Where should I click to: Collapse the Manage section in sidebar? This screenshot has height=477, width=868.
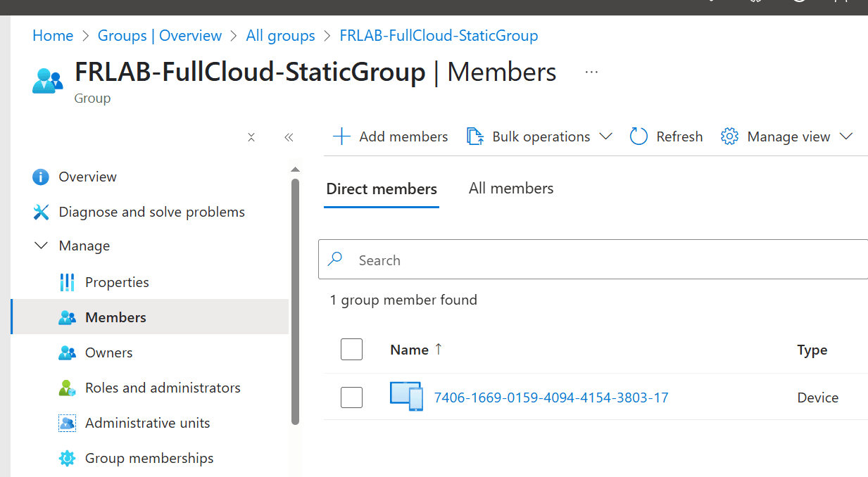click(42, 246)
